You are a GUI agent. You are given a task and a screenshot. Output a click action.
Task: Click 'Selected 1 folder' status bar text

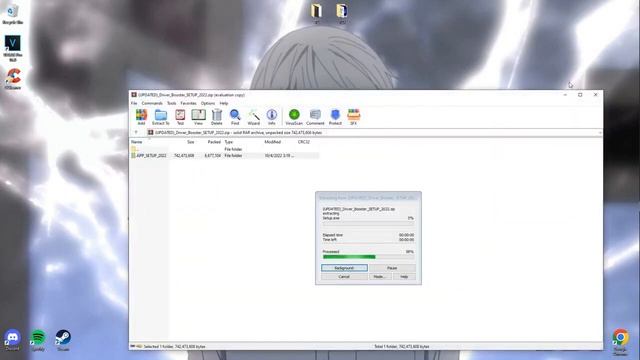coord(174,347)
